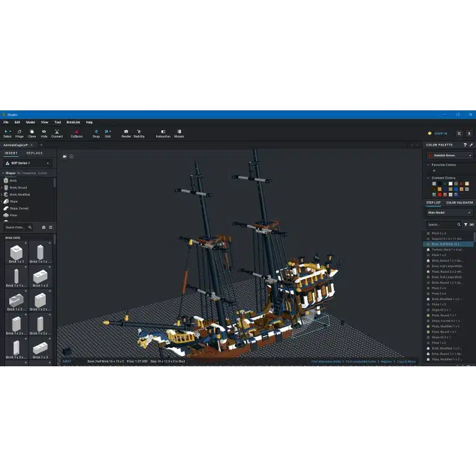Click the step view icon right of the filter
This screenshot has height=476, width=476.
pyautogui.click(x=472, y=224)
